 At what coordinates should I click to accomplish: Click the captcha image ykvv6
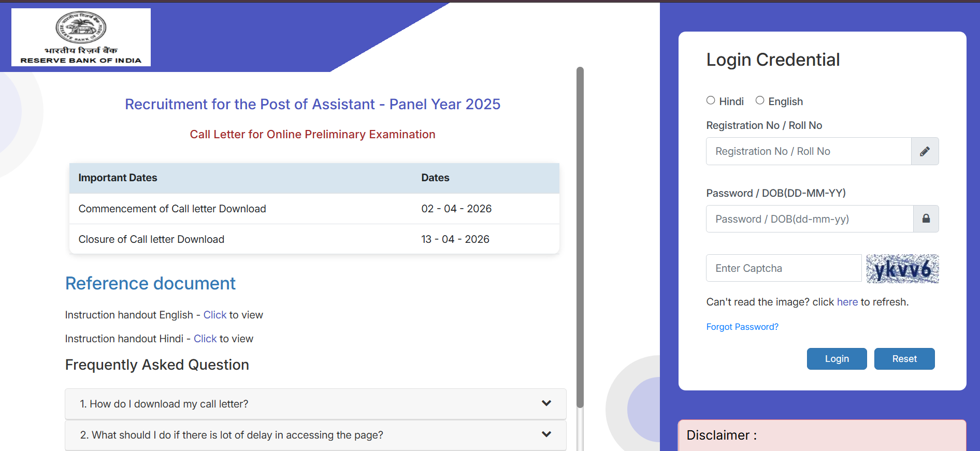(902, 269)
